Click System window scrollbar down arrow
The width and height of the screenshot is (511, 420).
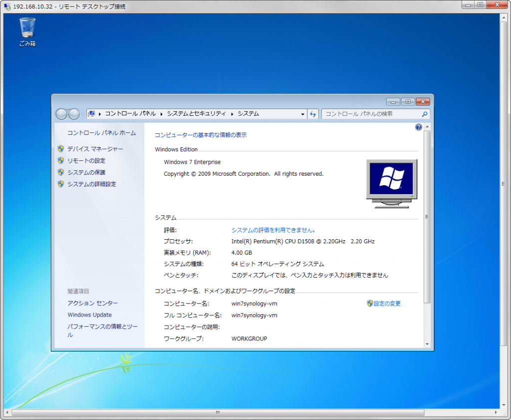pyautogui.click(x=427, y=344)
